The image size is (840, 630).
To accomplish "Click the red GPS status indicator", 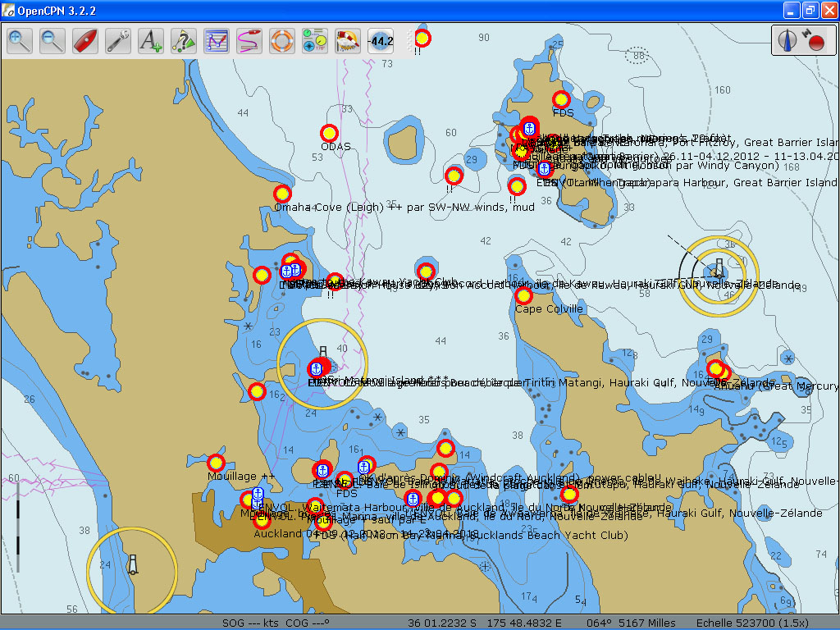I will (816, 43).
